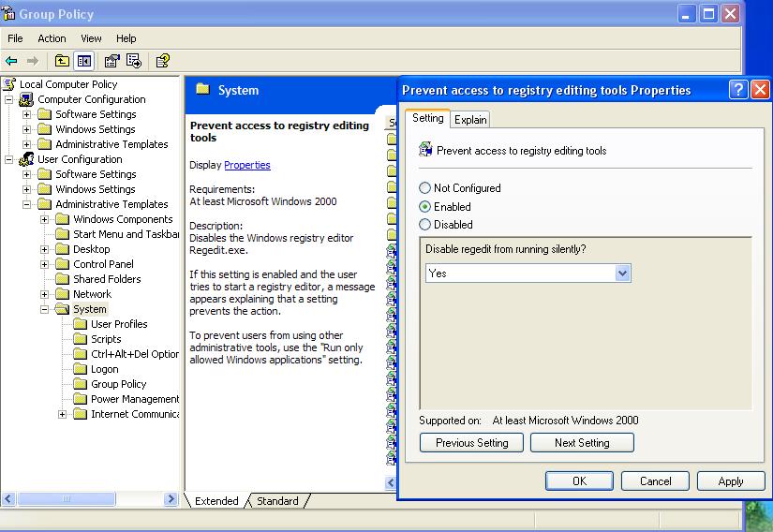
Task: Expand Software Settings under Computer Configuration
Action: pos(26,114)
